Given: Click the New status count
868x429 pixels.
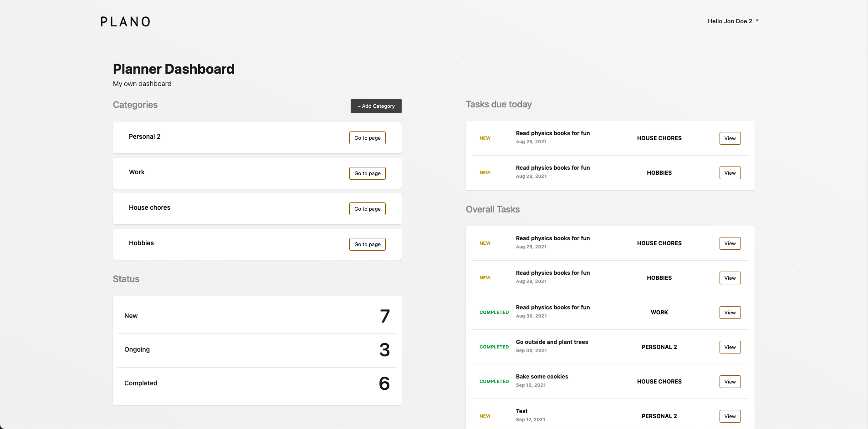Looking at the screenshot, I should (x=385, y=316).
